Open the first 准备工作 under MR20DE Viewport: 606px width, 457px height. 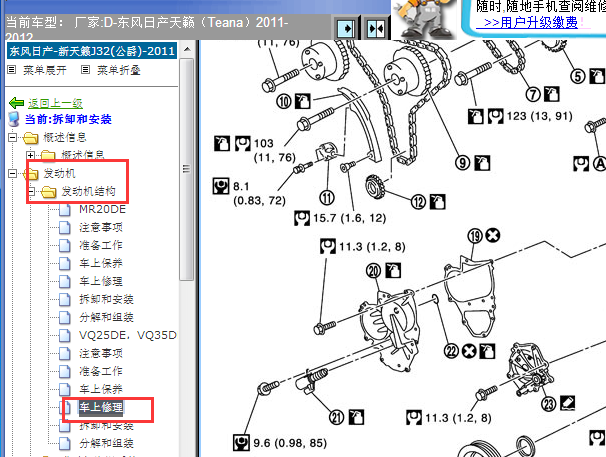tap(101, 245)
